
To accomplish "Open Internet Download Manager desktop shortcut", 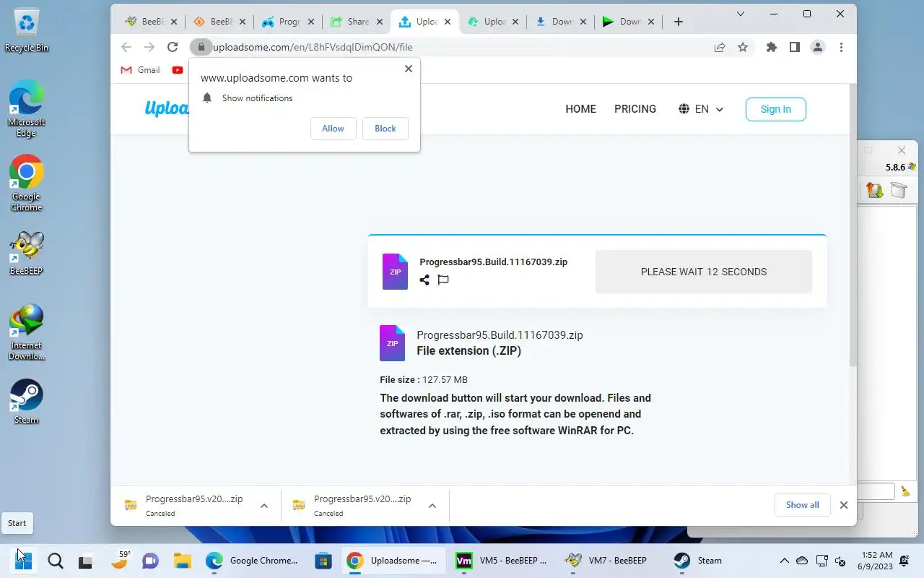I will (x=27, y=332).
